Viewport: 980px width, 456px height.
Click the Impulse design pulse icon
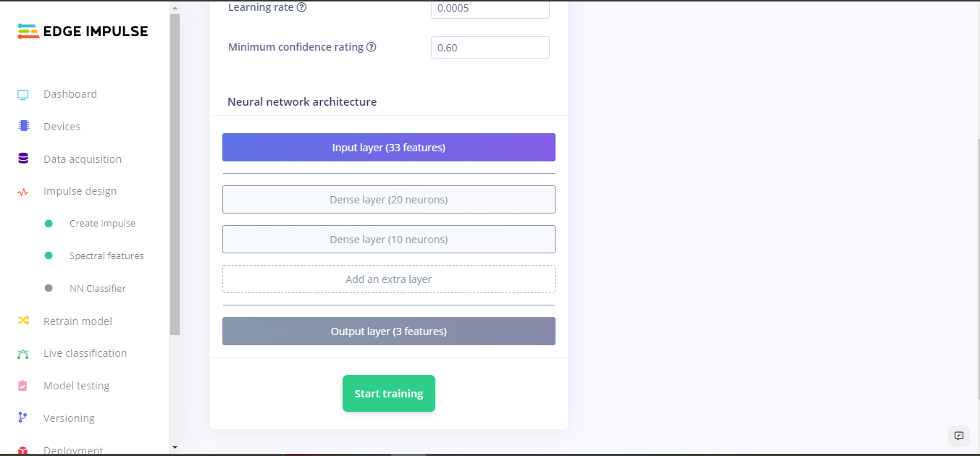[23, 192]
